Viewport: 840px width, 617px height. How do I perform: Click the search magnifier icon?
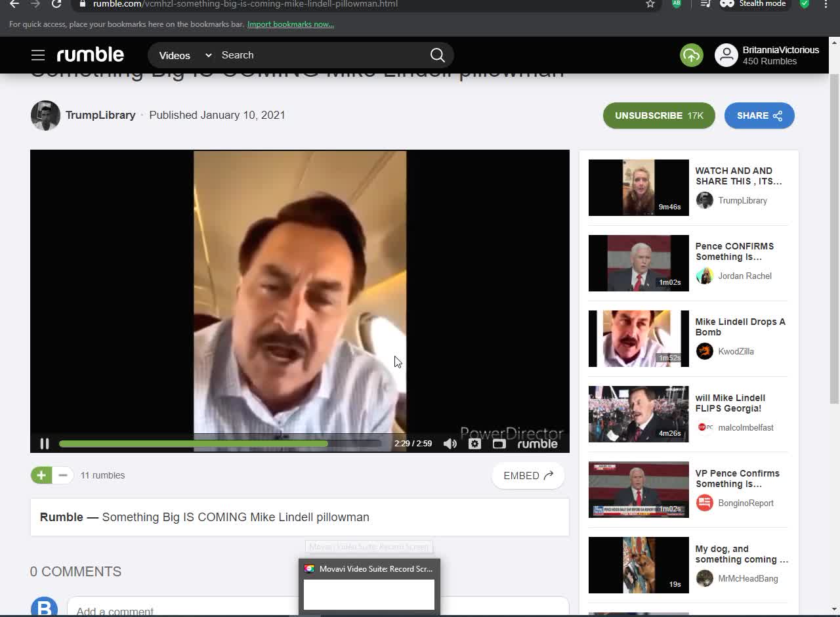[x=437, y=55]
